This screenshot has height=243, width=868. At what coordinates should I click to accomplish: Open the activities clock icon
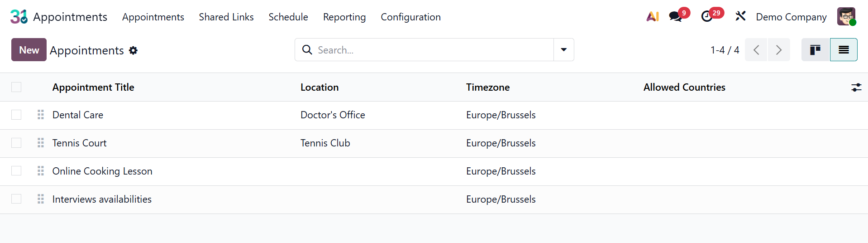pyautogui.click(x=707, y=17)
